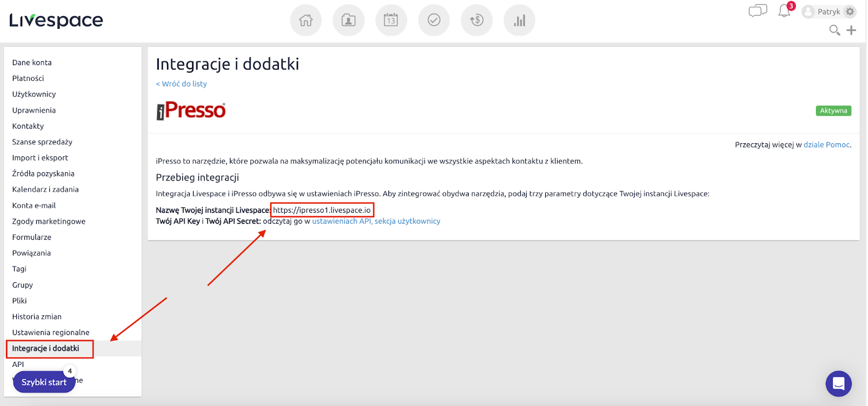Select the https://ipresso1.livespace.io URL text
Screen dimensions: 868x406
322,210
